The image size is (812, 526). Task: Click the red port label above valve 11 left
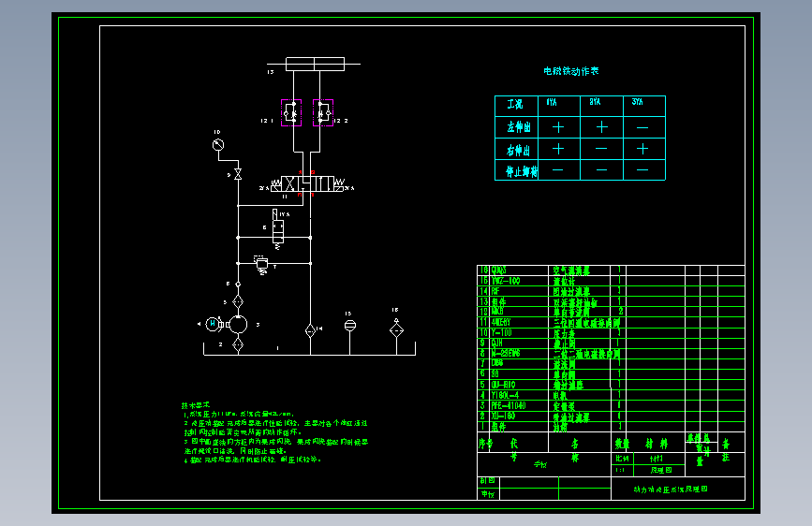tap(301, 172)
